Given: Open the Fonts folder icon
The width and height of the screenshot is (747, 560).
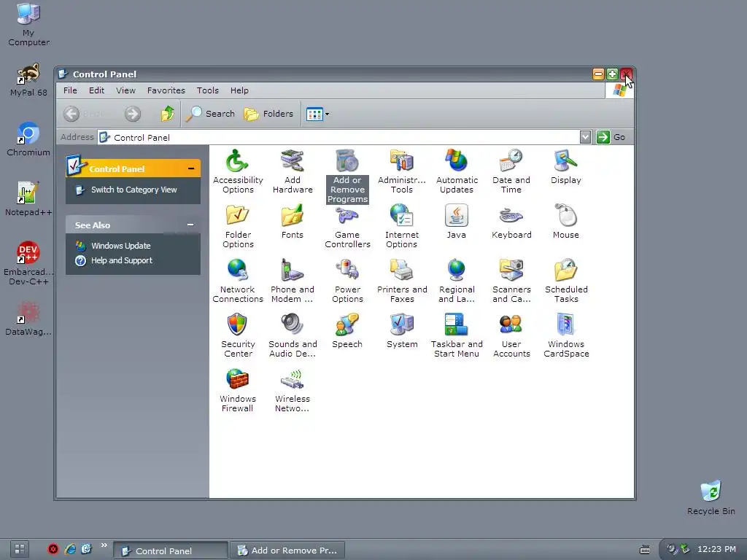Looking at the screenshot, I should (292, 222).
